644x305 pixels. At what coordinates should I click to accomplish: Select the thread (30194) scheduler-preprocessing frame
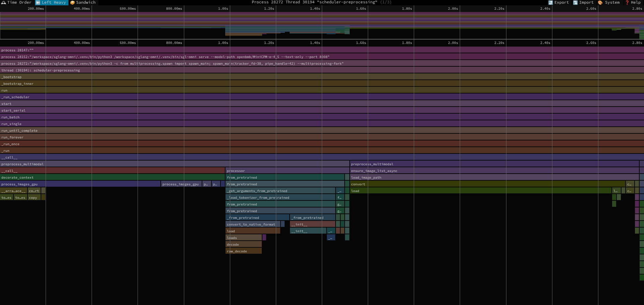[x=322, y=70]
